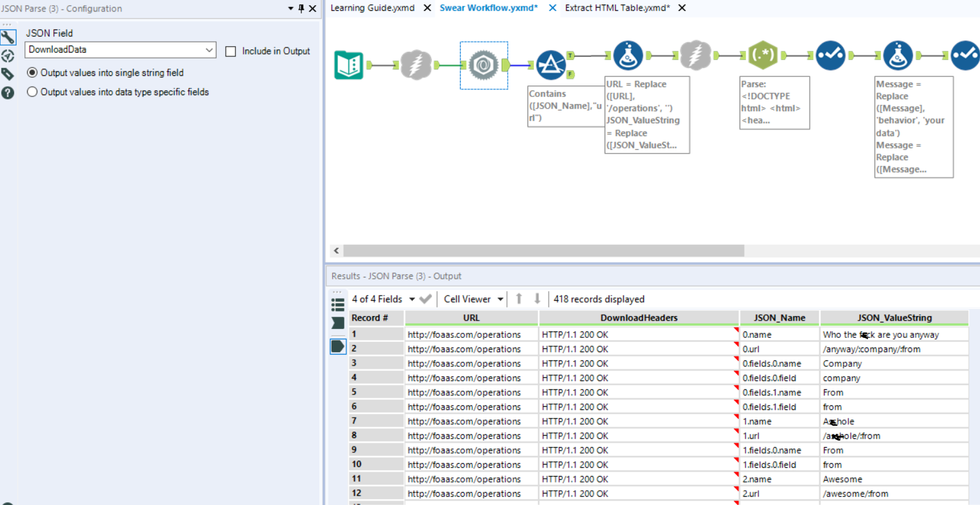The image size is (980, 505).
Task: Click the Help question mark icon
Action: 8,93
